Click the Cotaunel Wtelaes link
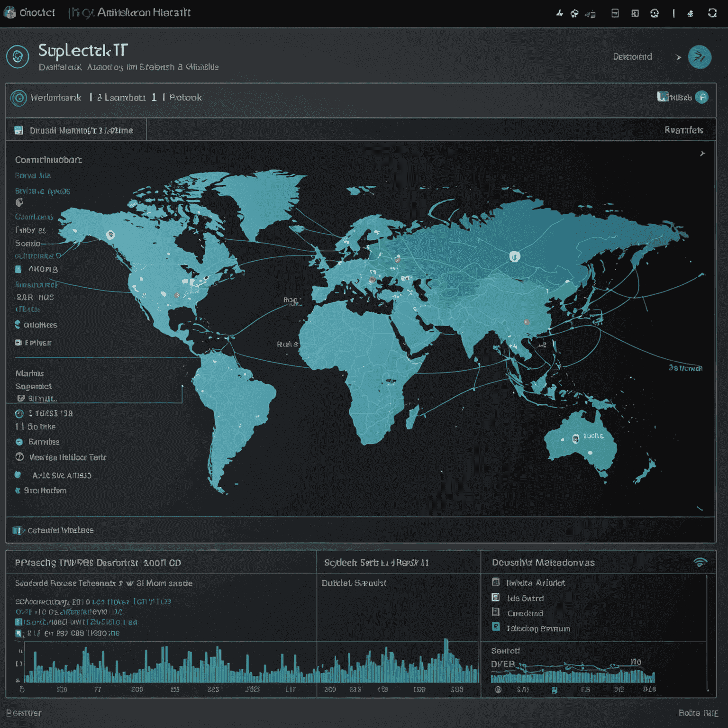Image resolution: width=728 pixels, height=728 pixels. point(60,530)
